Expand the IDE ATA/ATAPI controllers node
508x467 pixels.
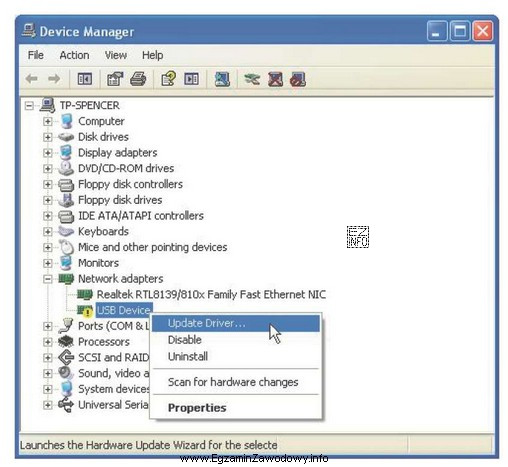(x=48, y=216)
